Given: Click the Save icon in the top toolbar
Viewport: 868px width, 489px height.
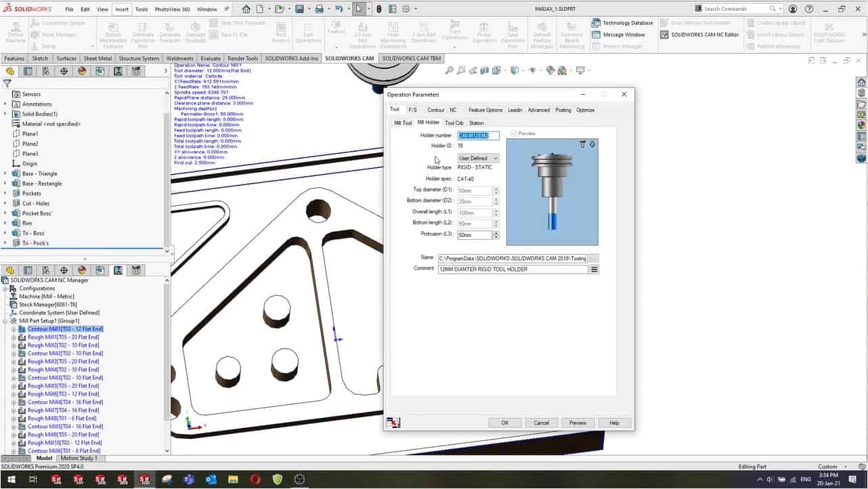Looking at the screenshot, I should (299, 9).
